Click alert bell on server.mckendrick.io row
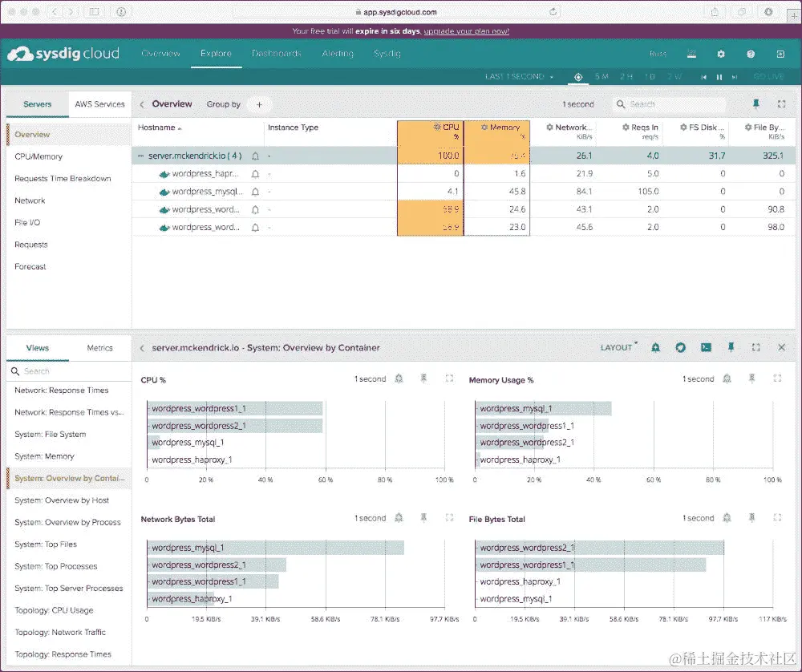The height and width of the screenshot is (672, 802). click(x=255, y=156)
